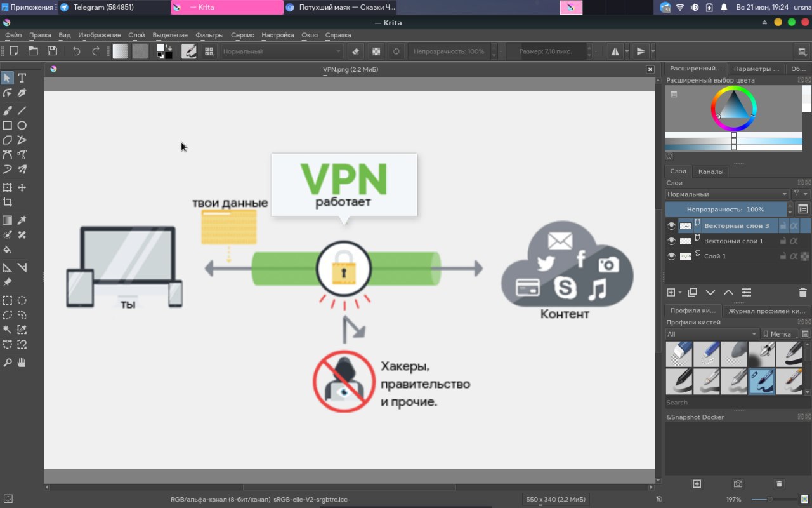
Task: Switch to the Каналы tab
Action: point(710,171)
